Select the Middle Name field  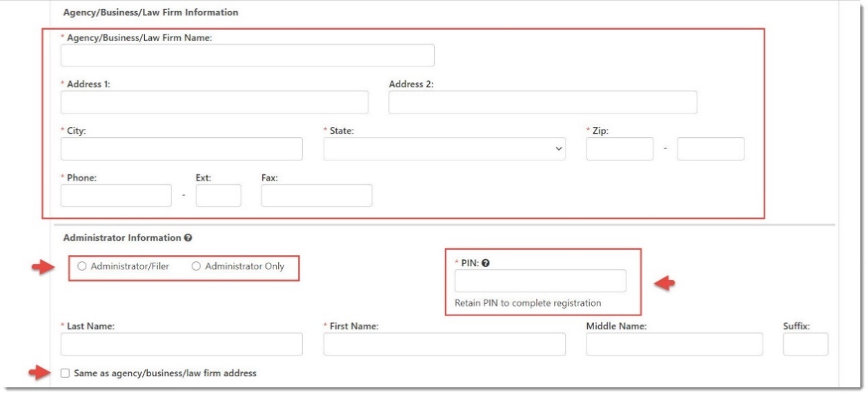pyautogui.click(x=674, y=344)
